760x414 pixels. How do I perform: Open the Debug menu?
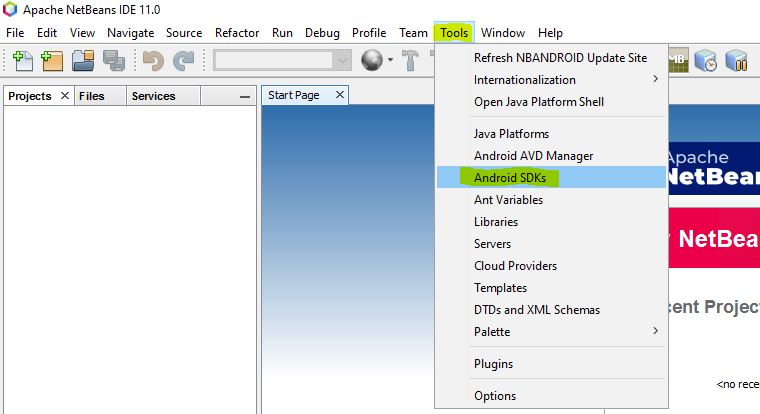pyautogui.click(x=322, y=33)
